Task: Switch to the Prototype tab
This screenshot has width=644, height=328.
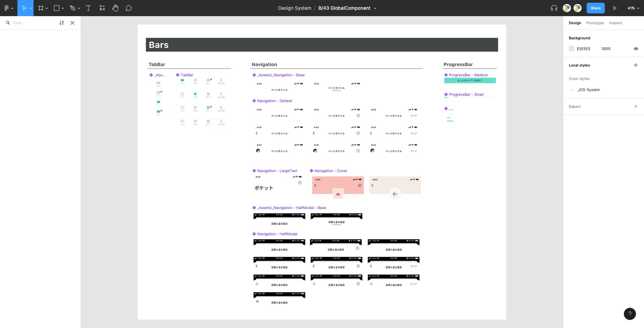Action: [x=594, y=23]
